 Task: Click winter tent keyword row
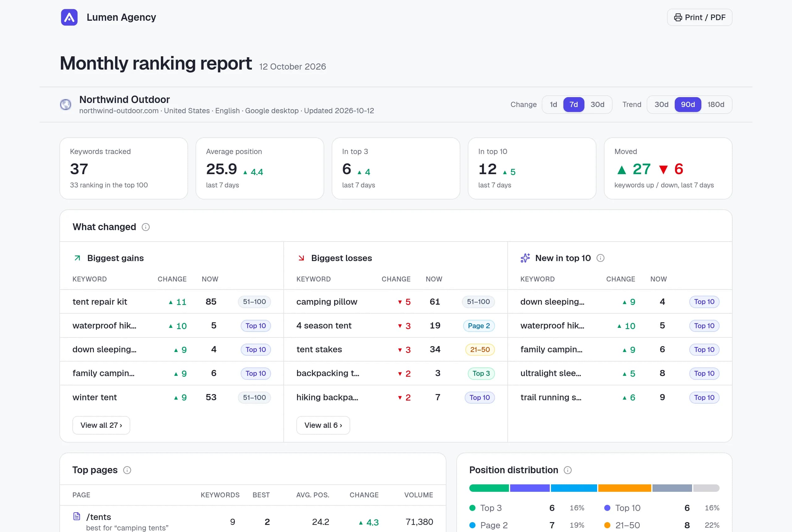[171, 397]
